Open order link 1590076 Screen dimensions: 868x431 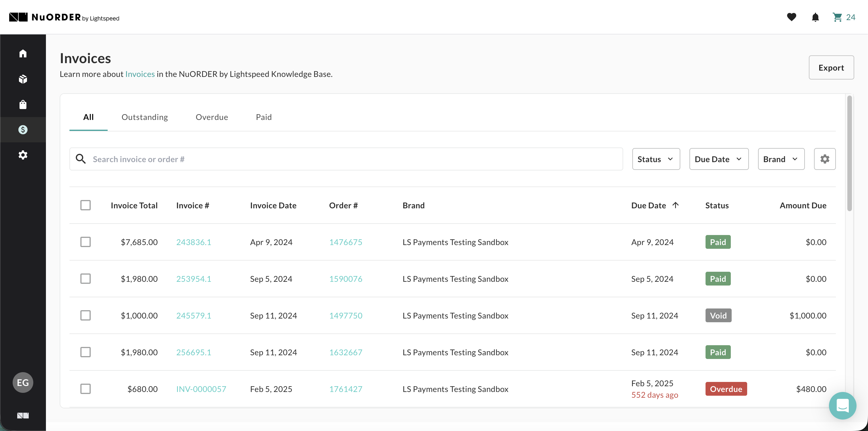point(346,279)
